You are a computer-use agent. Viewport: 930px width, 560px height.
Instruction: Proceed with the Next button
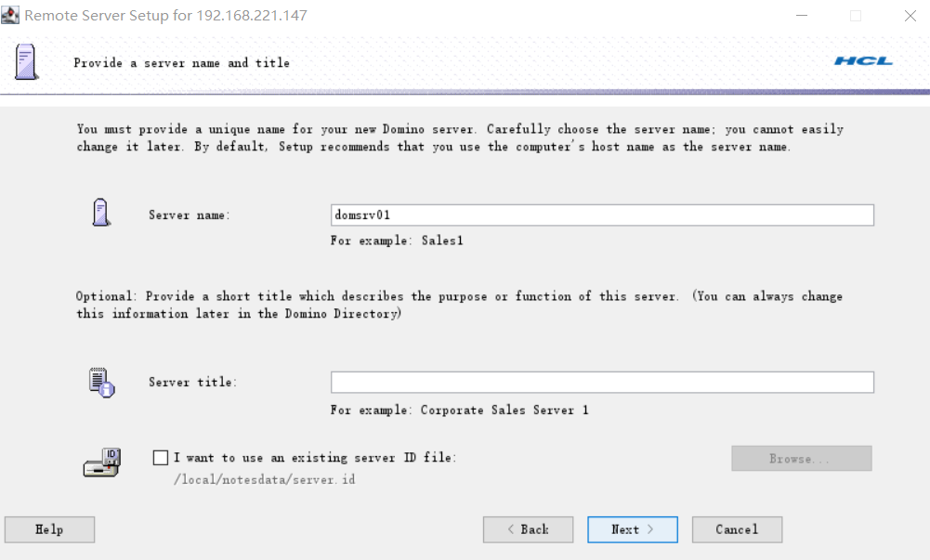pos(633,529)
